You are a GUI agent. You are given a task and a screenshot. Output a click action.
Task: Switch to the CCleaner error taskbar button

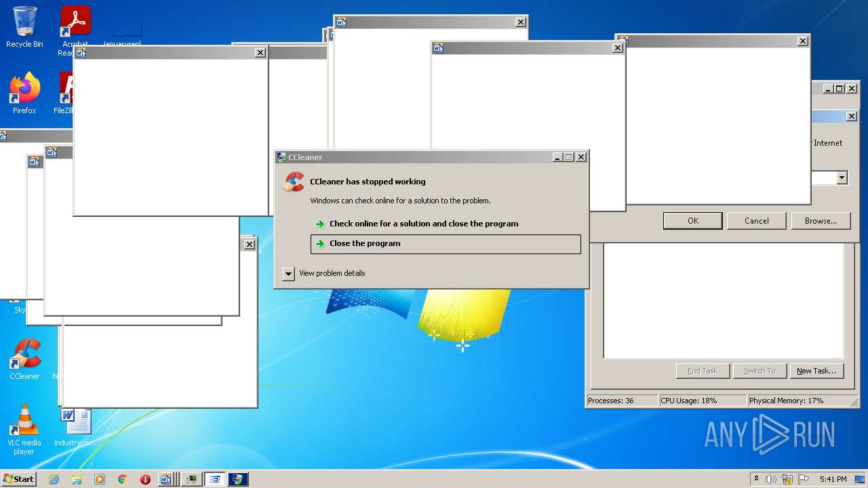tap(238, 479)
